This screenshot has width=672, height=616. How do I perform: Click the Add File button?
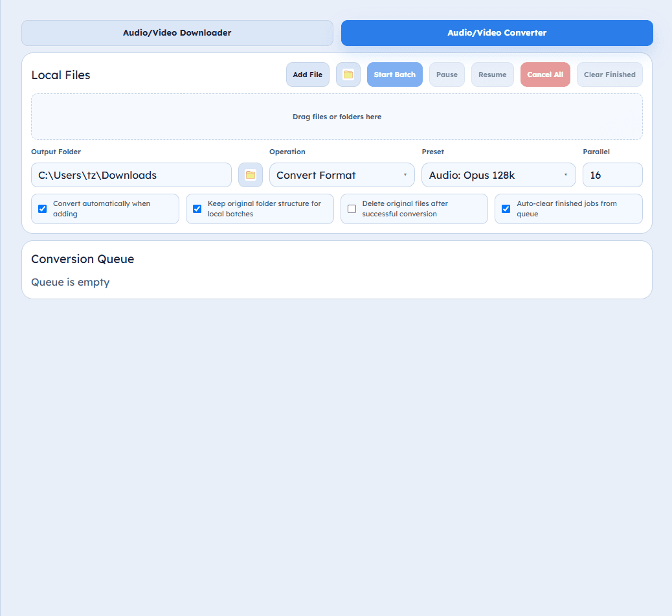pos(308,74)
